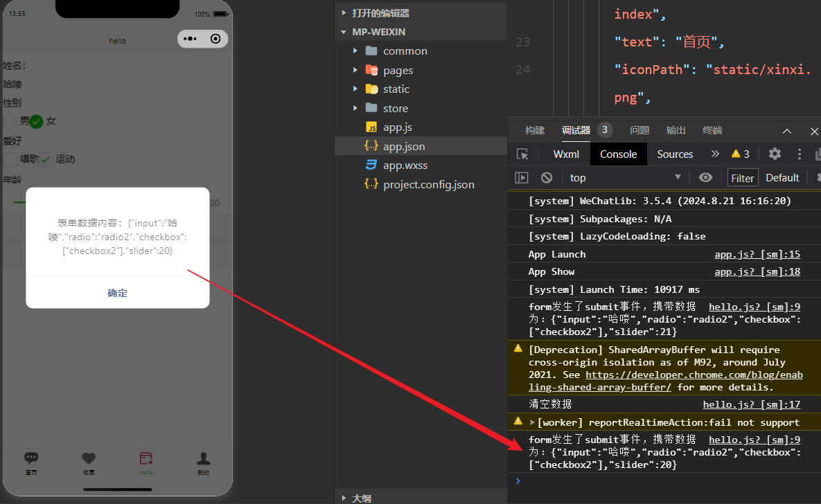821x504 pixels.
Task: Check the 唱歌 checkbox
Action: 10,159
